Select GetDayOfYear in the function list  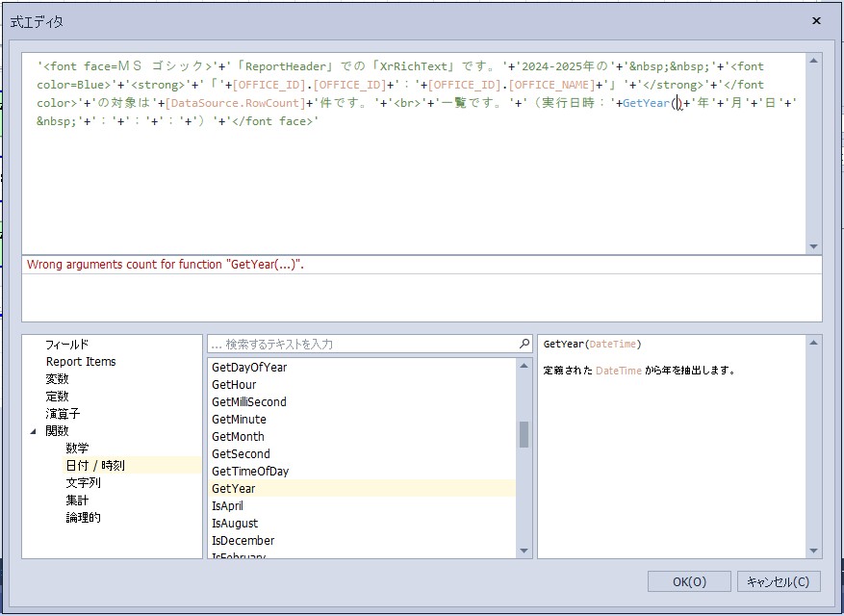pos(249,368)
